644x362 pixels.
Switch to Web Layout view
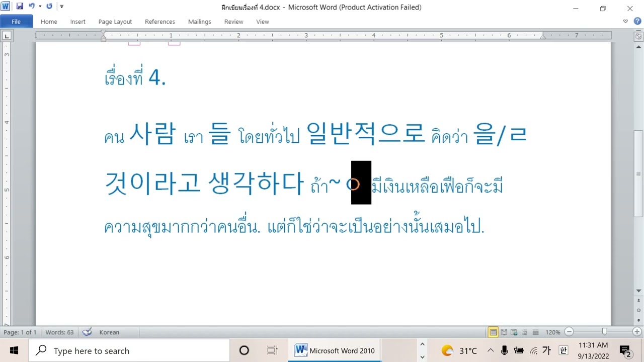pyautogui.click(x=514, y=332)
